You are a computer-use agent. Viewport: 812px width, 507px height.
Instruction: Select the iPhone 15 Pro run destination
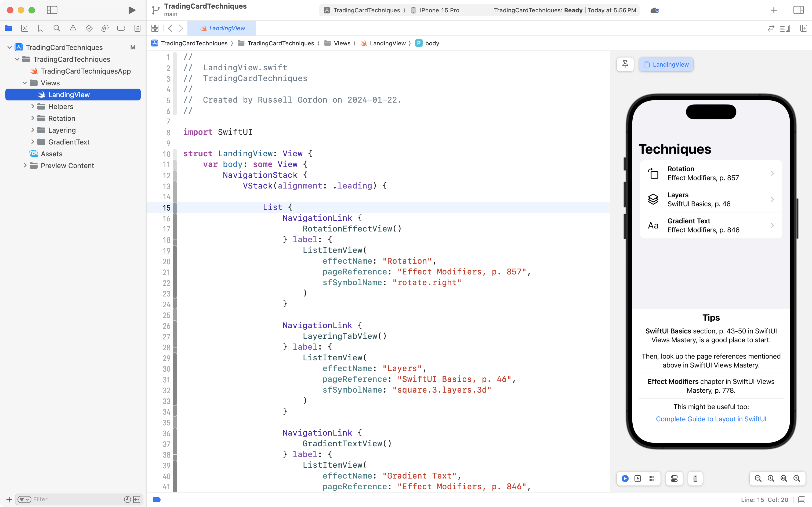pos(439,10)
